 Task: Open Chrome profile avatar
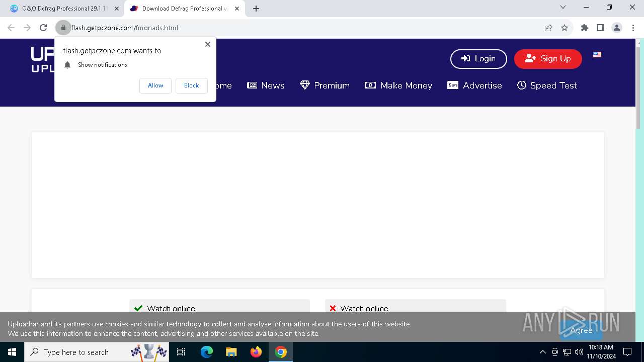[617, 28]
